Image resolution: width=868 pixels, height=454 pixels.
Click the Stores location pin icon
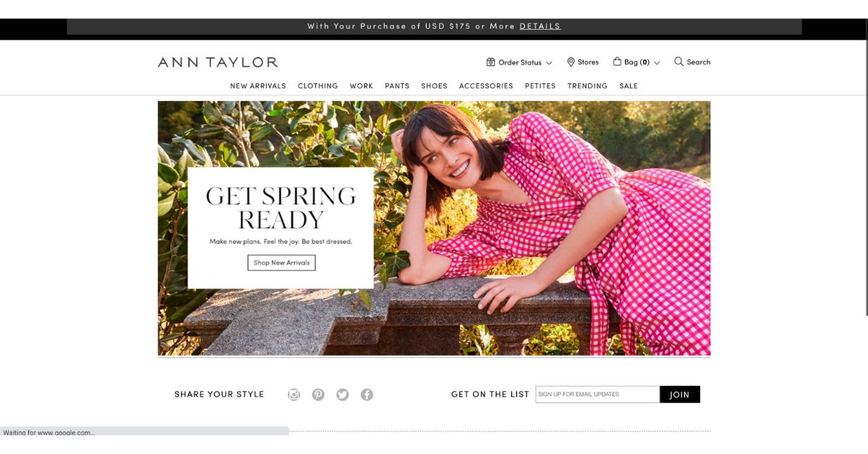click(571, 62)
